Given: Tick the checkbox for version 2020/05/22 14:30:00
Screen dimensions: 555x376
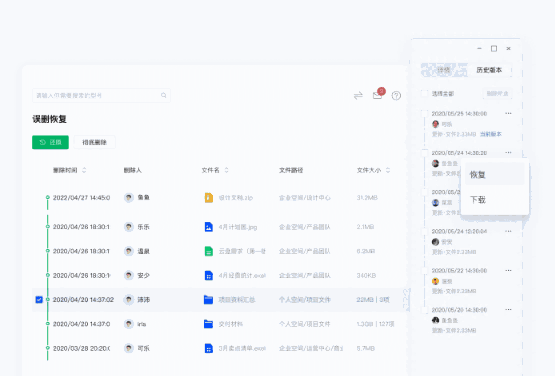Looking at the screenshot, I should point(424,270).
